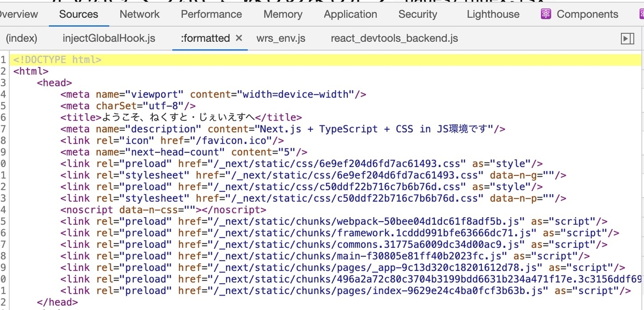Click the preload c50ddf22b716c7b6b76d.css line
Viewport: 644px width, 310px height.
(x=302, y=187)
